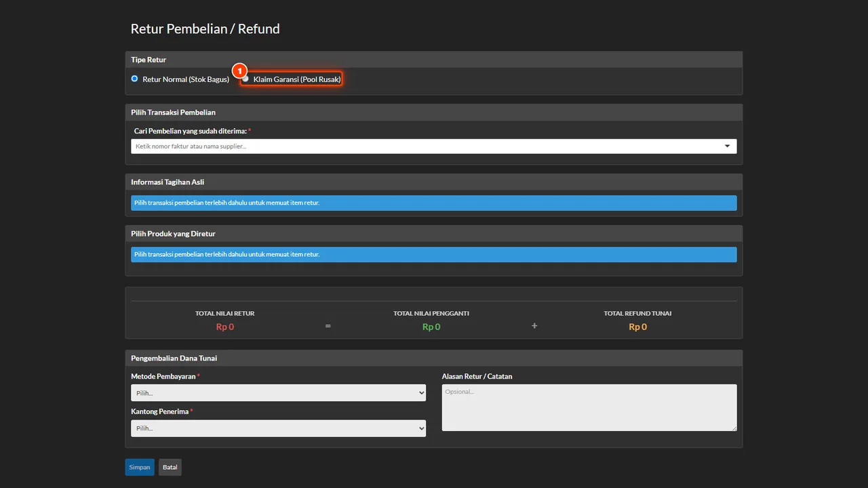Screen dimensions: 868x488
Task: Click the green Total Nilai Pengganti amount
Action: point(431,327)
